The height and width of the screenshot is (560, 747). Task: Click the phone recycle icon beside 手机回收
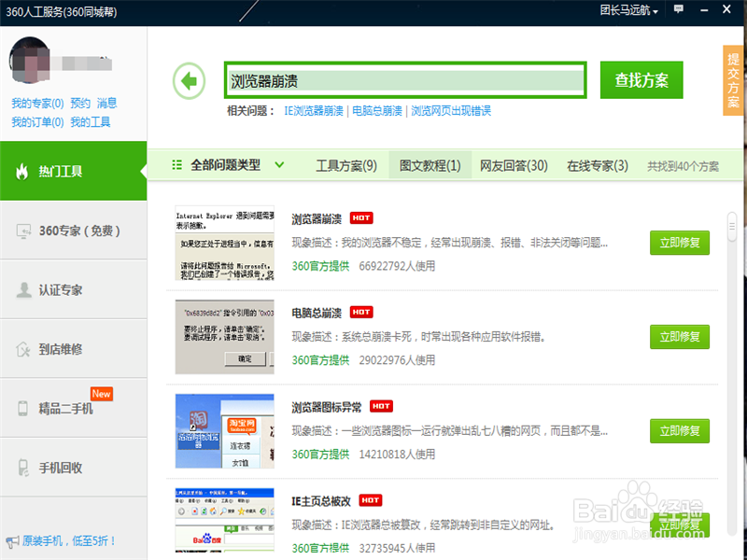tap(22, 468)
